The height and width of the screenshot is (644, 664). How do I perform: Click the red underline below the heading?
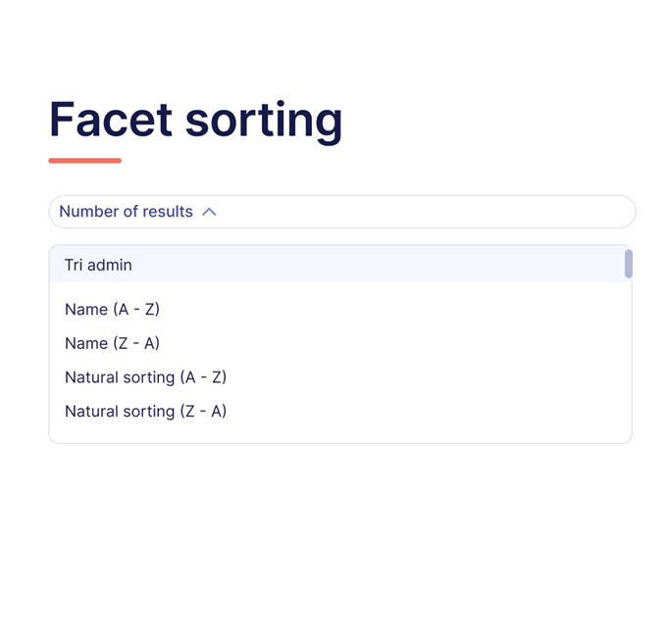(85, 161)
